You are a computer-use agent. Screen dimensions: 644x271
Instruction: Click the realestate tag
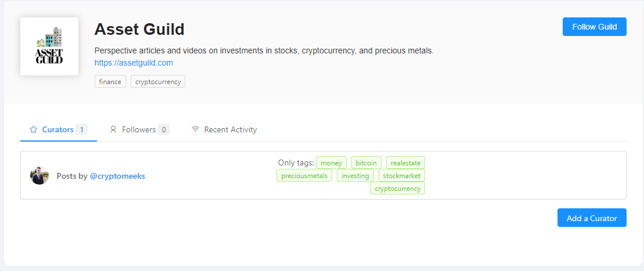(405, 163)
